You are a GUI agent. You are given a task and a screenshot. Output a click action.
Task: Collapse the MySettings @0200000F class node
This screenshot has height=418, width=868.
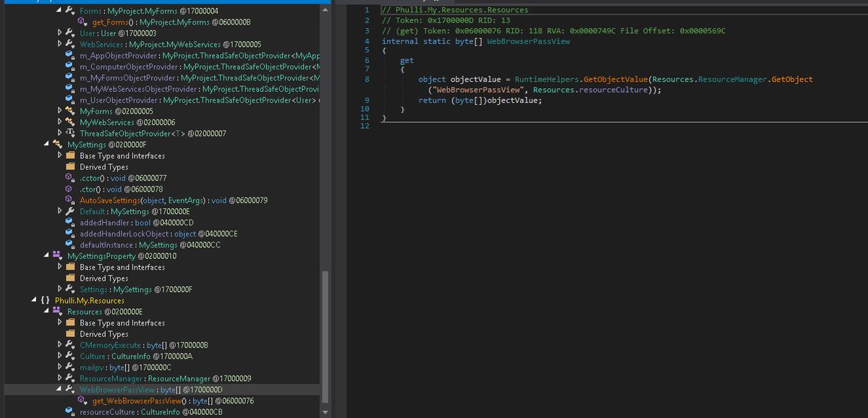47,145
